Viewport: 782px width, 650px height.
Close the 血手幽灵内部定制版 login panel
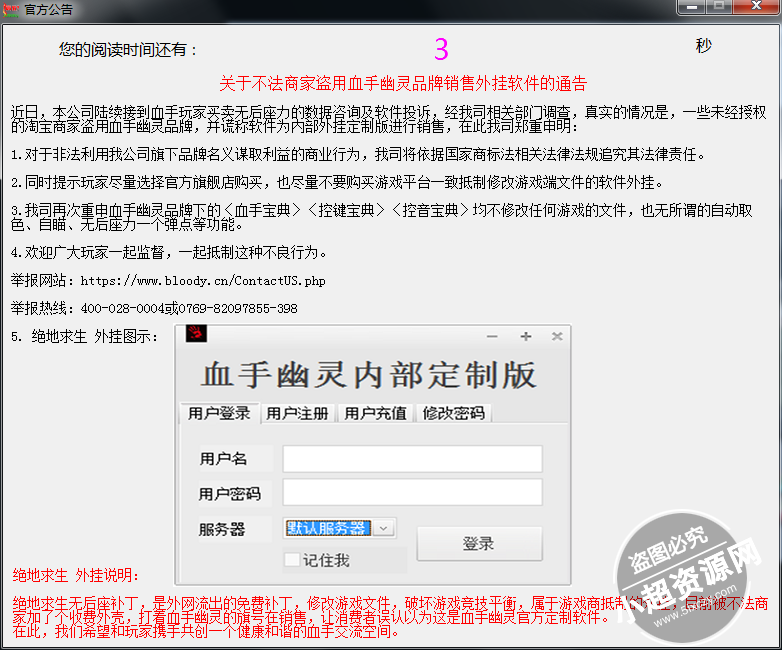(x=557, y=337)
